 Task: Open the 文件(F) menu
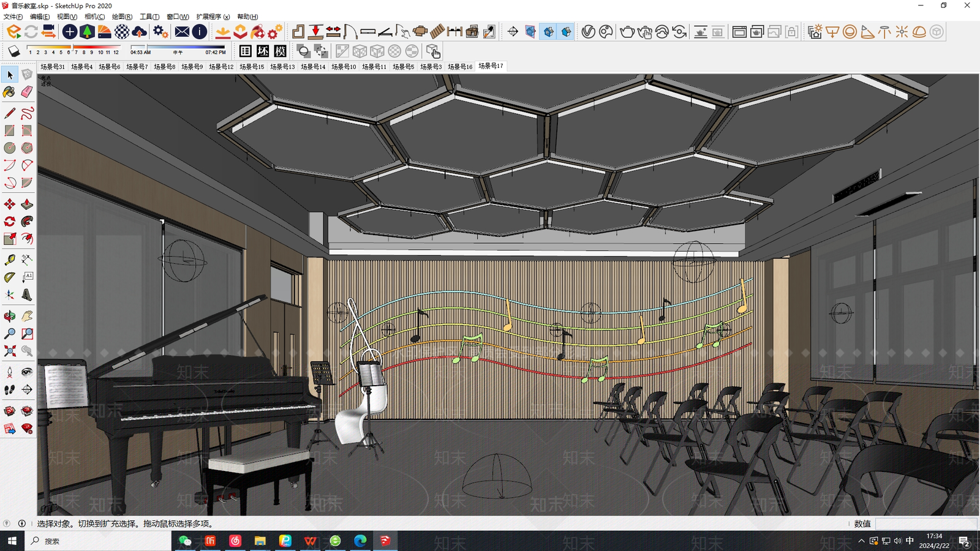click(x=13, y=17)
